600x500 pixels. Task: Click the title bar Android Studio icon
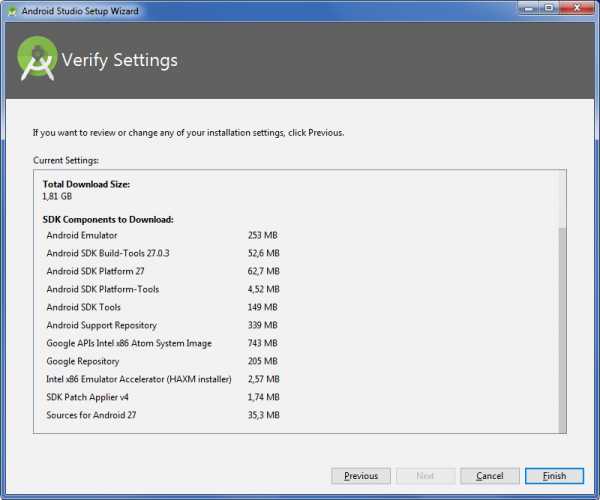click(x=11, y=11)
